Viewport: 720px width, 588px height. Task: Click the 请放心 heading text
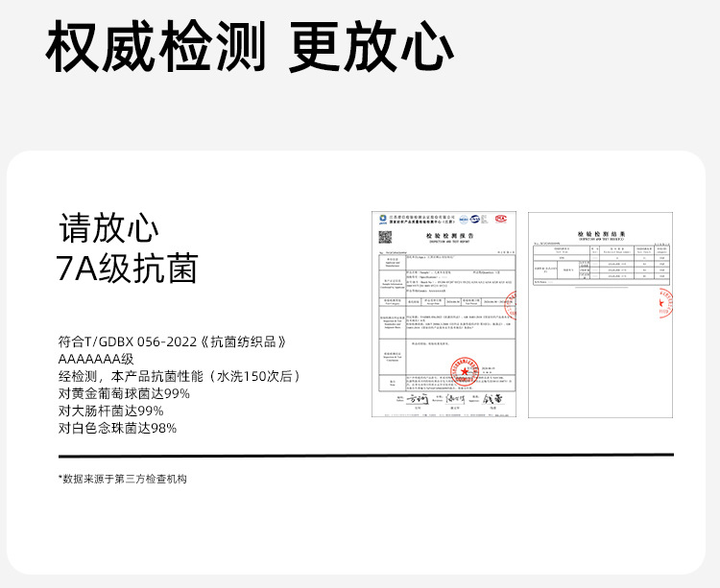click(108, 227)
